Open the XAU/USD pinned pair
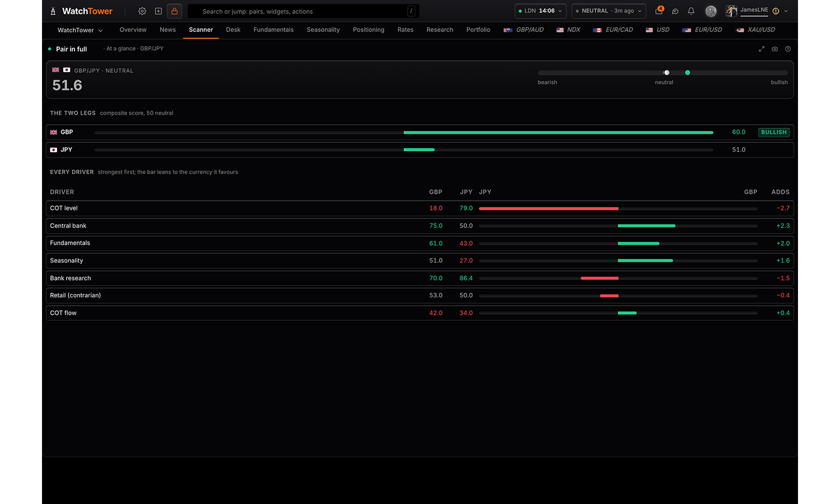The image size is (840, 504). (755, 30)
